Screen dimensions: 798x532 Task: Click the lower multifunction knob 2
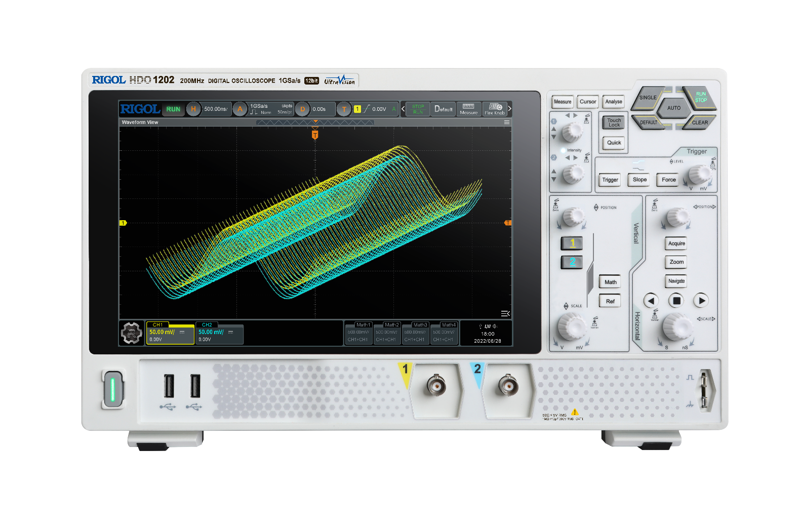pyautogui.click(x=573, y=174)
